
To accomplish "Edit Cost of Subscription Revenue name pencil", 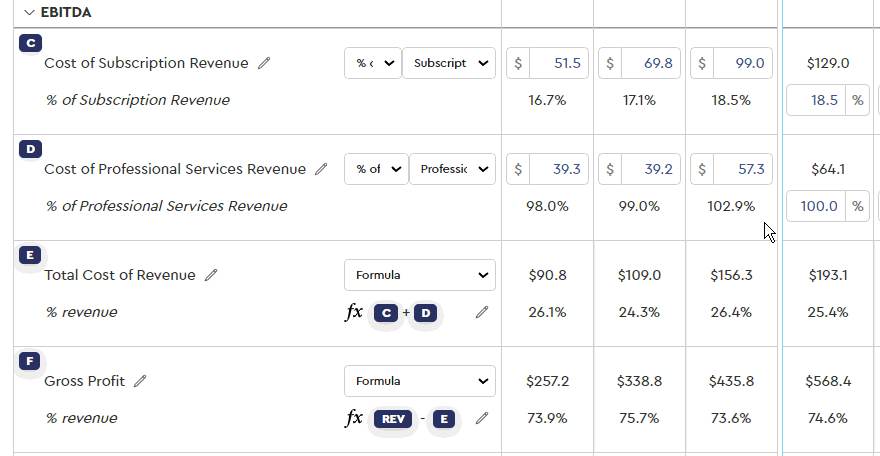I will pyautogui.click(x=264, y=63).
